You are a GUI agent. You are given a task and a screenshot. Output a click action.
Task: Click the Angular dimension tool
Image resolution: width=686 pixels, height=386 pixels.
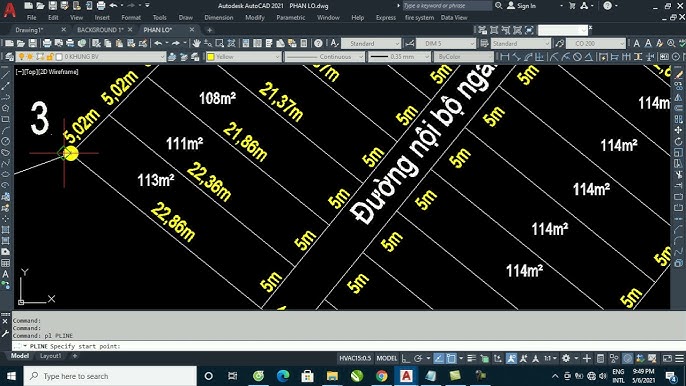point(589,57)
